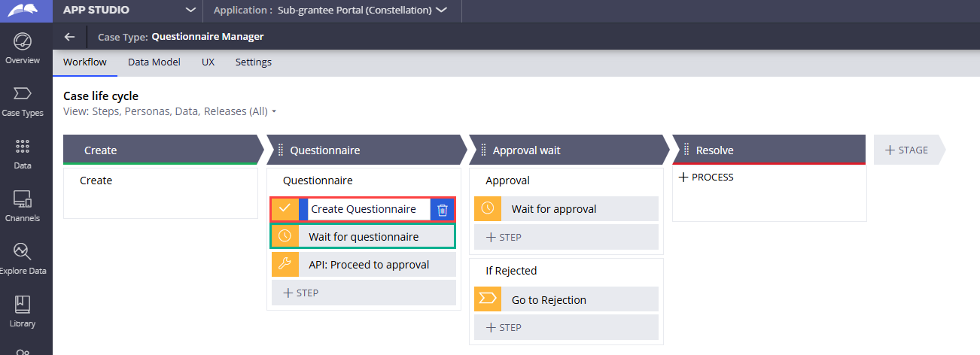Delete the Create Questionnaire step

coord(443,210)
